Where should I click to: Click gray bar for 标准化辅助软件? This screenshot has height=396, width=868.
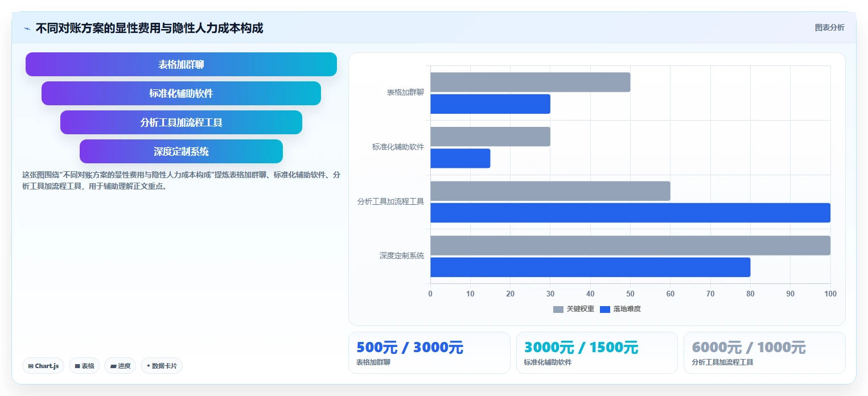click(x=490, y=137)
